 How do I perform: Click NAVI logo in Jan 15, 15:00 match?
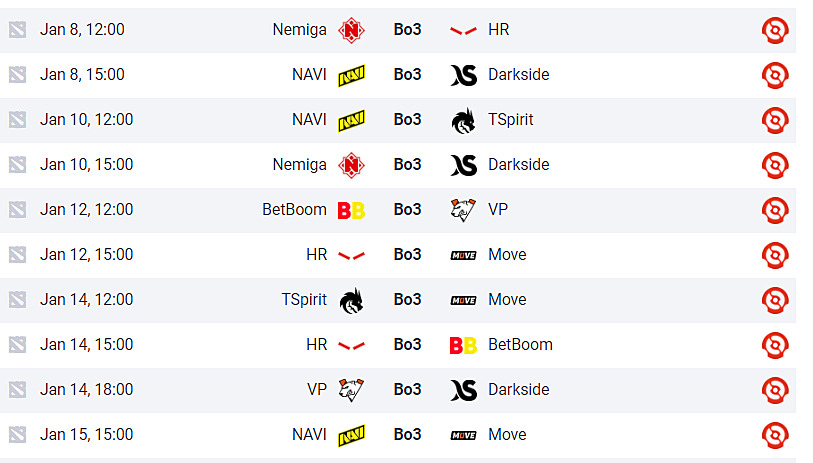(351, 435)
